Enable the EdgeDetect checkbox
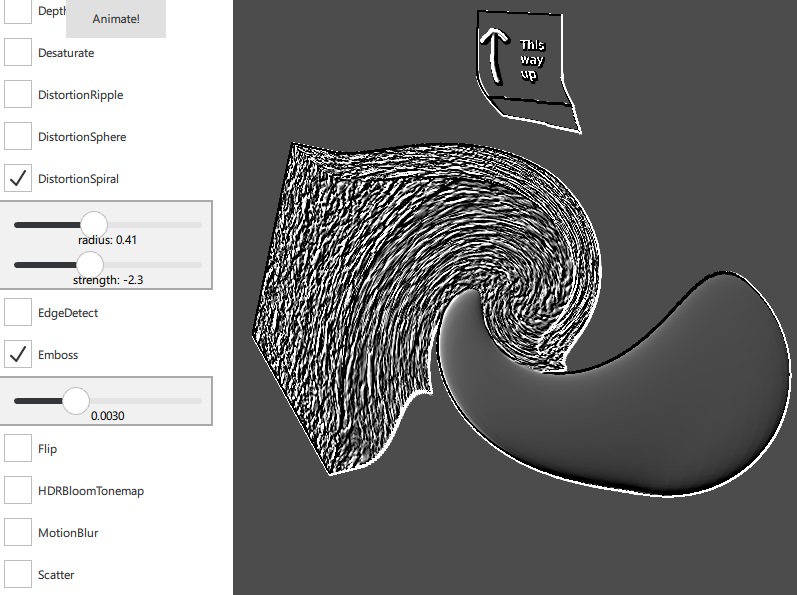 click(x=18, y=312)
